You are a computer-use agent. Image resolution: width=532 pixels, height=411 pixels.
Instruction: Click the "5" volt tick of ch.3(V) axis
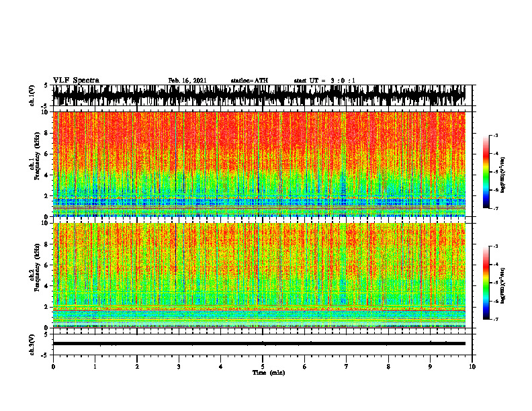(46, 334)
